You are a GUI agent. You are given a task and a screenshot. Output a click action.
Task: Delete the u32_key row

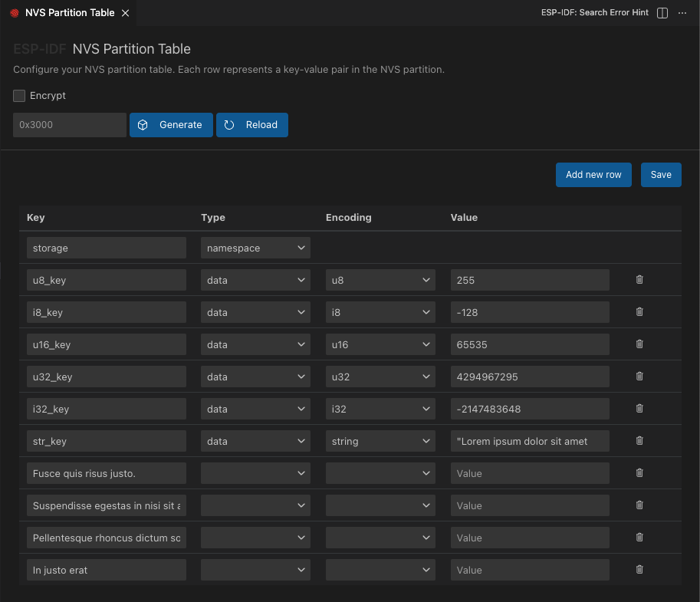(x=639, y=377)
